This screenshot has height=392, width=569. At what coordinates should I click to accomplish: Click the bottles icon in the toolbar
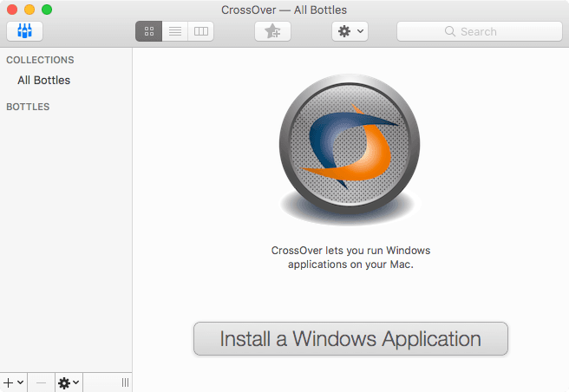pyautogui.click(x=24, y=31)
